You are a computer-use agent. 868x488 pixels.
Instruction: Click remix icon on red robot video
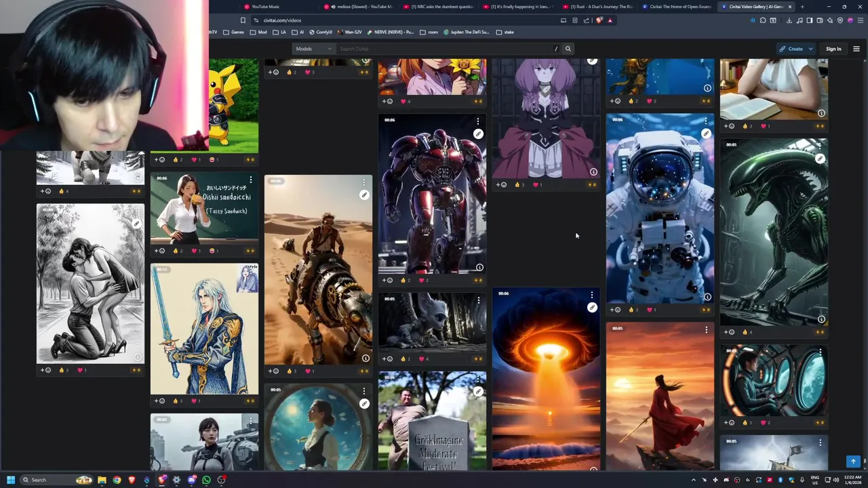point(478,134)
